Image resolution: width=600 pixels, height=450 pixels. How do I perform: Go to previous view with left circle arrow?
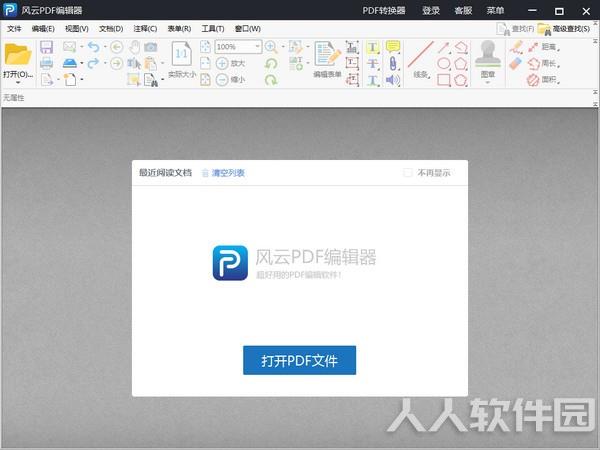pyautogui.click(x=117, y=47)
